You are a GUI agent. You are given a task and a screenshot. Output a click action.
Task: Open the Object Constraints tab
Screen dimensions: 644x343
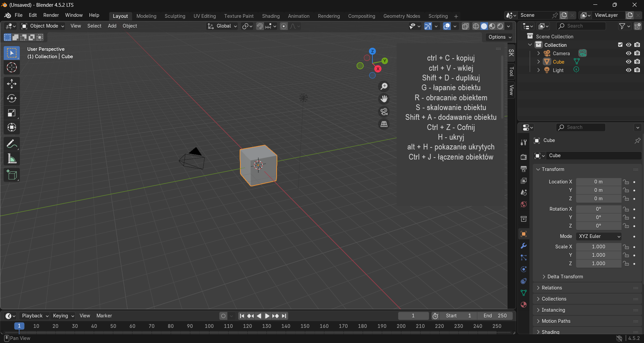[x=524, y=281]
